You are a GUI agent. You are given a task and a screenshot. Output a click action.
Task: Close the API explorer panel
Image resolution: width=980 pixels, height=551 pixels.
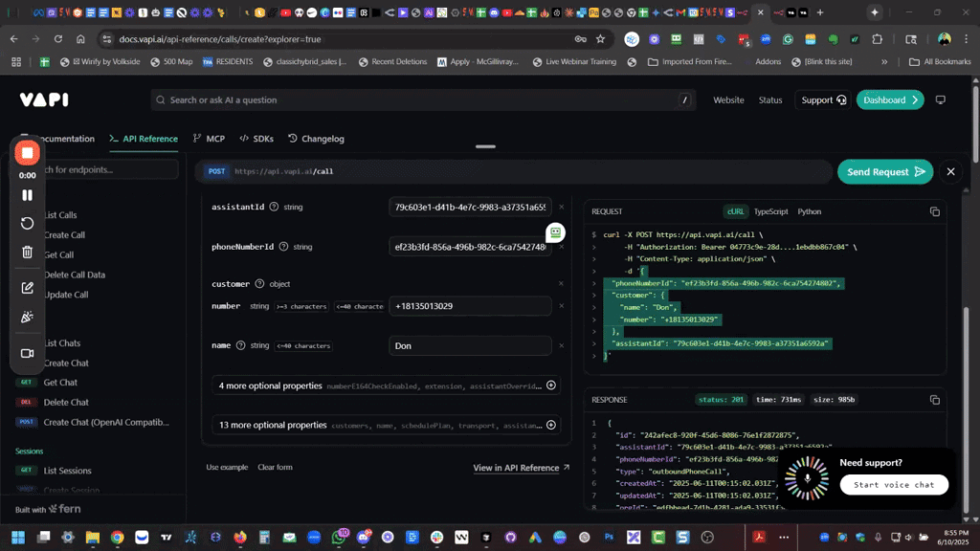tap(950, 171)
